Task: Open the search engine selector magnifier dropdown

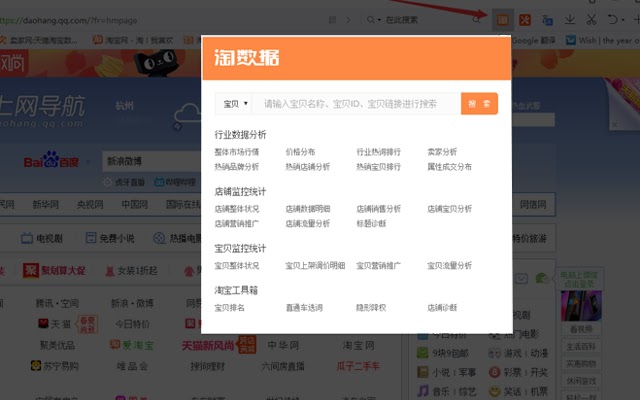Action: pos(373,20)
